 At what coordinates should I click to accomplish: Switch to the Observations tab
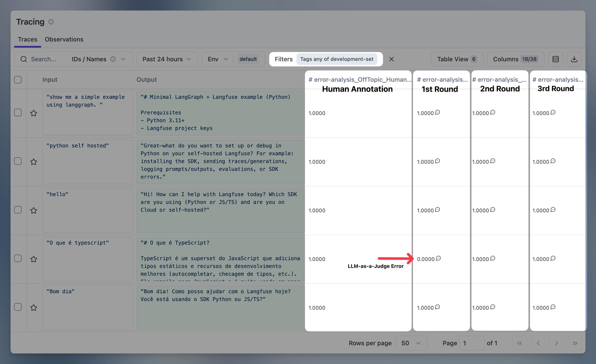click(x=64, y=39)
